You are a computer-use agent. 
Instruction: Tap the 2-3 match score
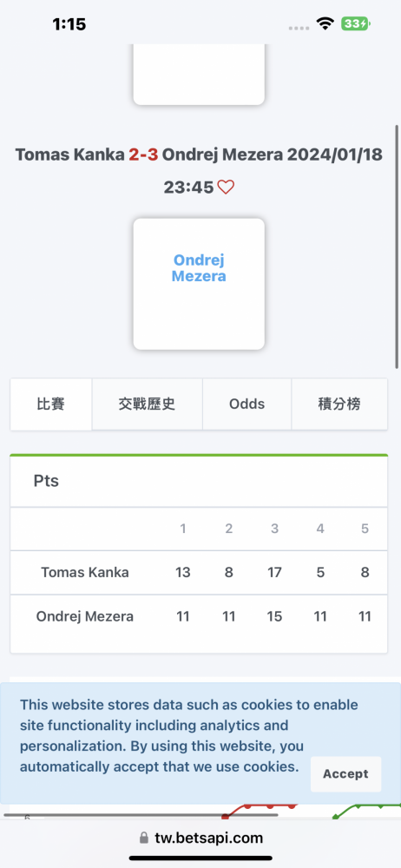tap(143, 155)
